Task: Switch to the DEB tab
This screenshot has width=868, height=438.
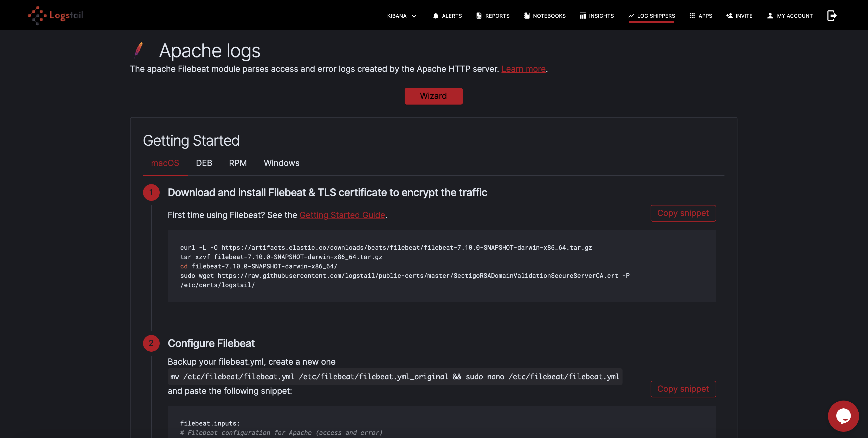Action: 204,163
